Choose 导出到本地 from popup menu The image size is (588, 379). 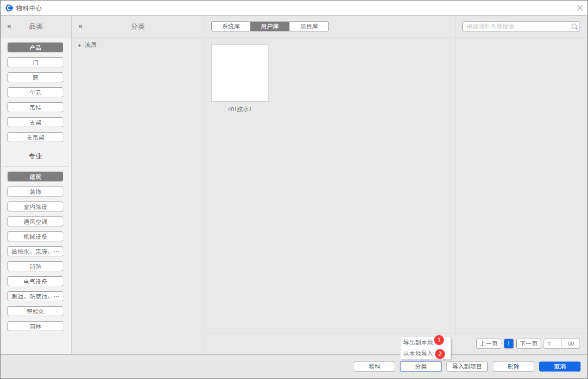point(418,343)
